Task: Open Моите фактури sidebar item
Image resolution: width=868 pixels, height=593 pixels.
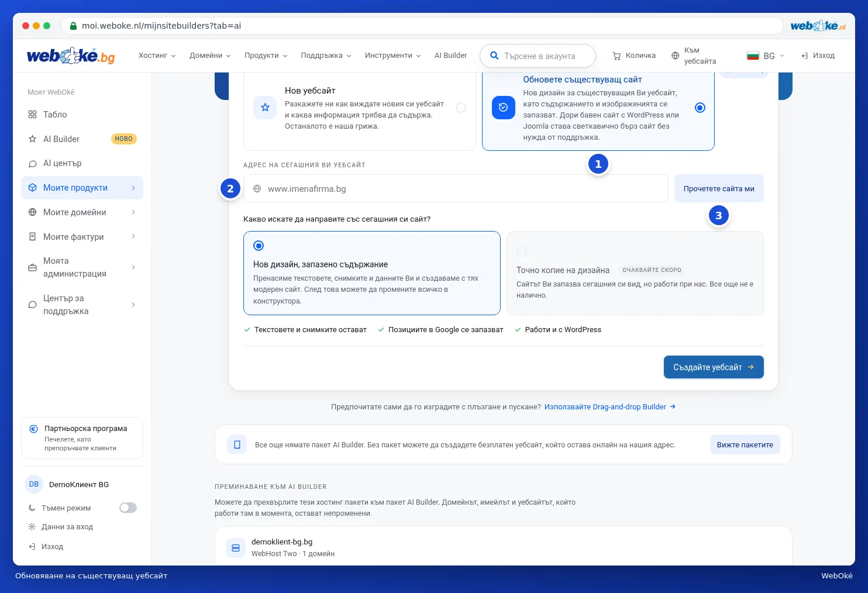Action: point(82,237)
